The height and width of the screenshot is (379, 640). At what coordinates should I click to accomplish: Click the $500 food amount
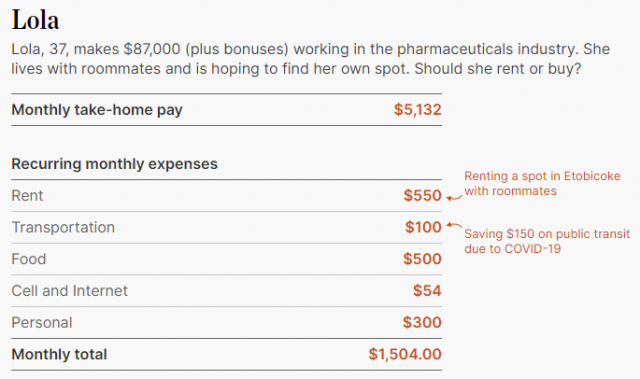click(x=422, y=259)
